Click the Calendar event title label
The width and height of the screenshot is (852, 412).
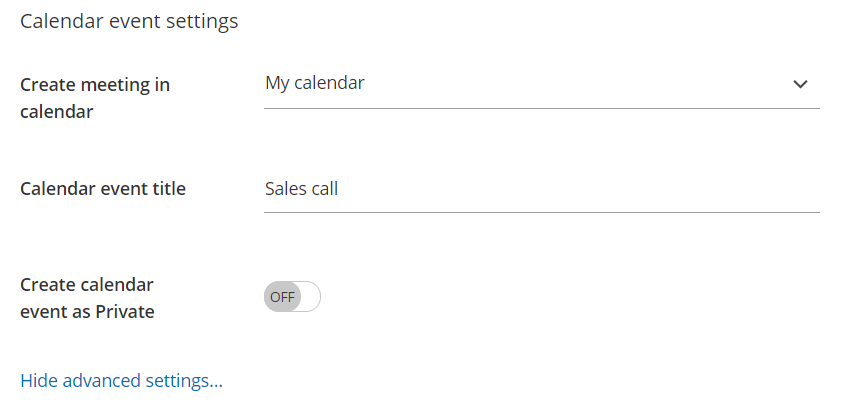(103, 188)
